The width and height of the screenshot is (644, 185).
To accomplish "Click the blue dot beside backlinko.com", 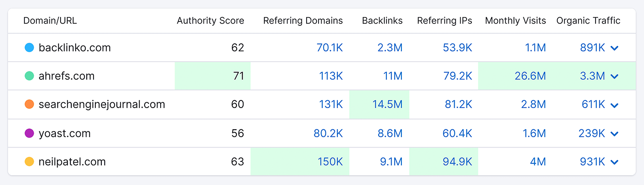I will click(29, 48).
